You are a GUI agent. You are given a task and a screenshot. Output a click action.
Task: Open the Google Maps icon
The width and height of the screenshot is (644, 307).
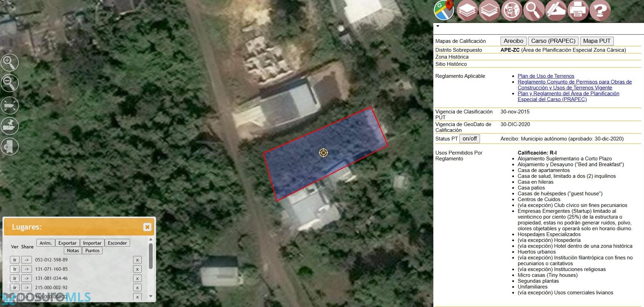click(x=444, y=10)
